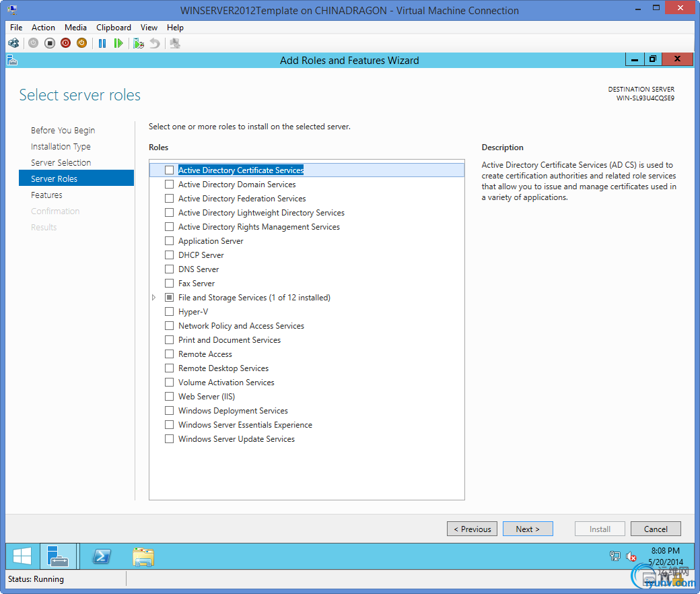Open File Explorer from the taskbar
This screenshot has height=594, width=700.
143,556
